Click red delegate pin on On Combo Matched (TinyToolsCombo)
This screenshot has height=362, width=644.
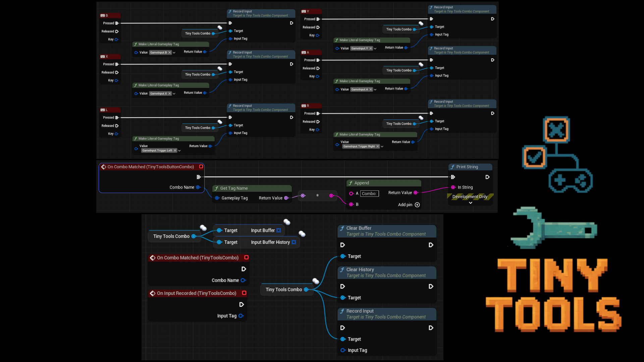click(x=247, y=257)
